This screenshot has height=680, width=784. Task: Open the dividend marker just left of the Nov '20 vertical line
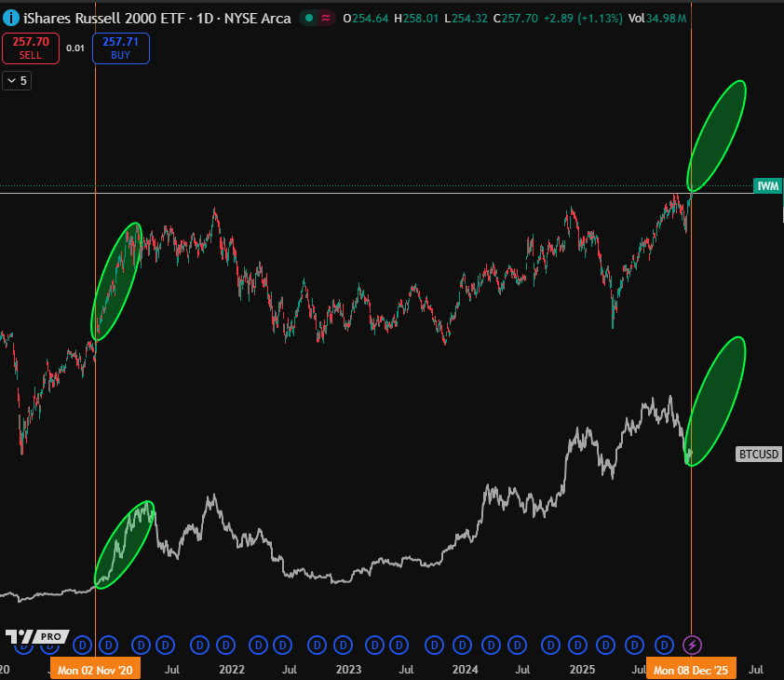[x=83, y=645]
